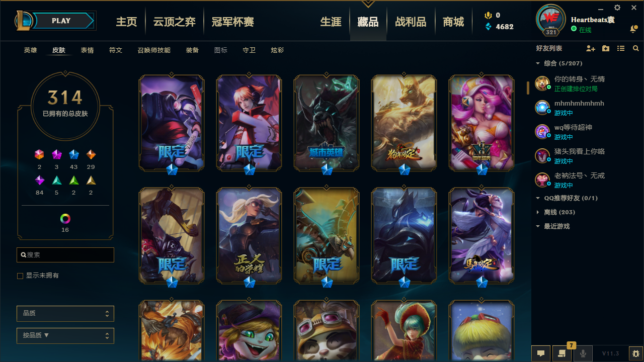Open the missions icon with badge 7
Viewport: 644px width, 362px height.
tap(561, 353)
